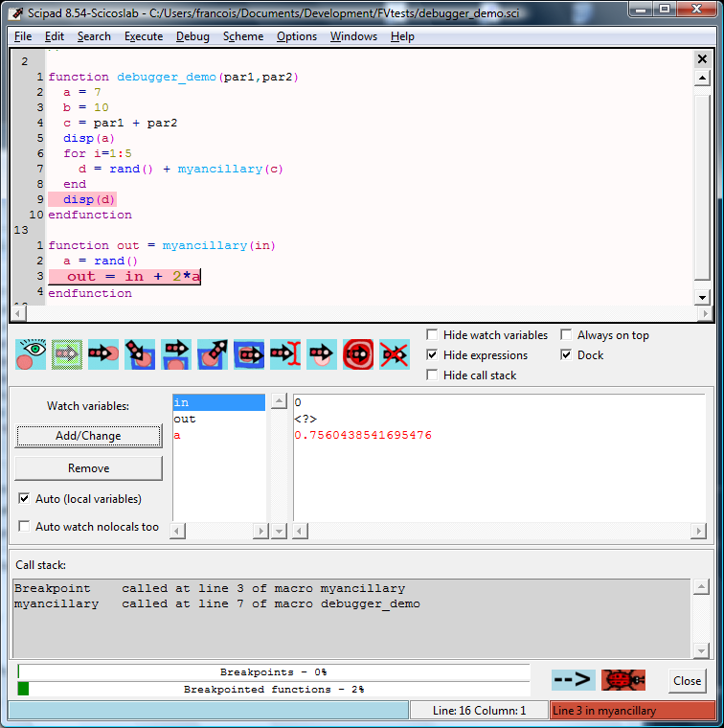
Task: Click the red break debug icon
Action: tap(358, 354)
